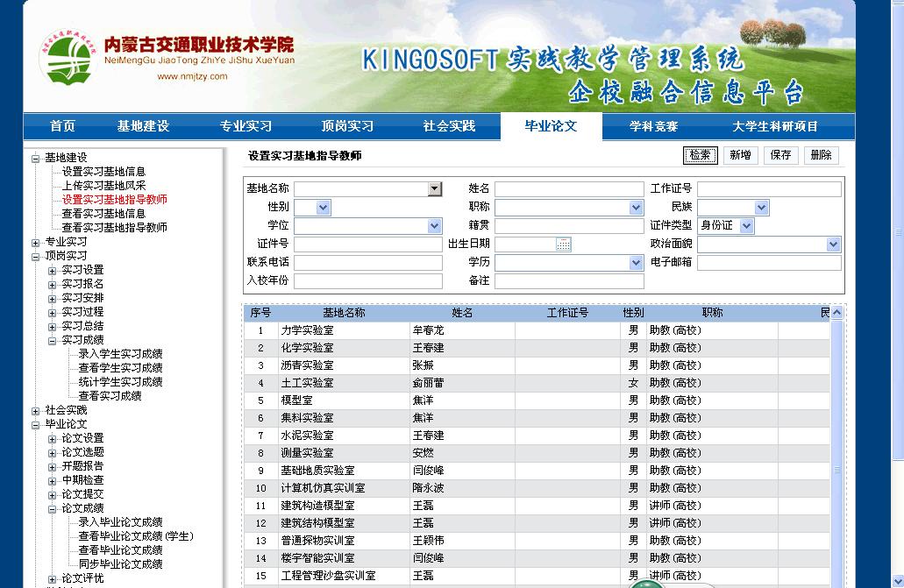Select 查看实习基地指导教师 in the sidebar
Viewport: 904px width, 588px height.
point(115,228)
